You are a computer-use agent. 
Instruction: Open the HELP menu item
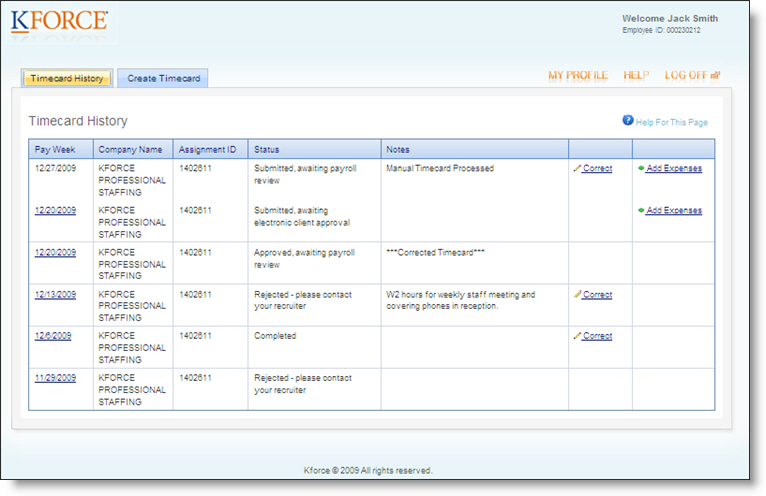[x=636, y=75]
